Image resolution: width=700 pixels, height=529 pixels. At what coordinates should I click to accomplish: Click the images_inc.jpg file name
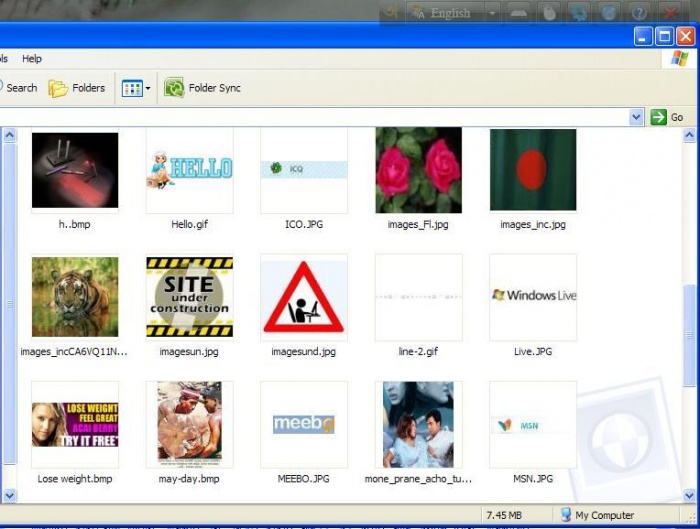coord(533,225)
